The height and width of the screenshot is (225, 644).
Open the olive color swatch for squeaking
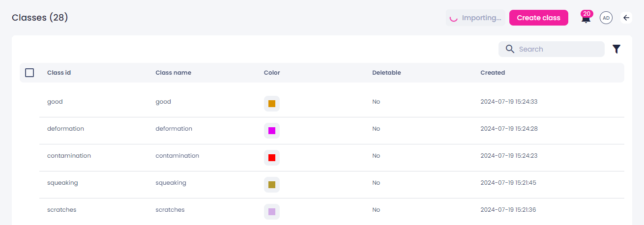(x=272, y=185)
